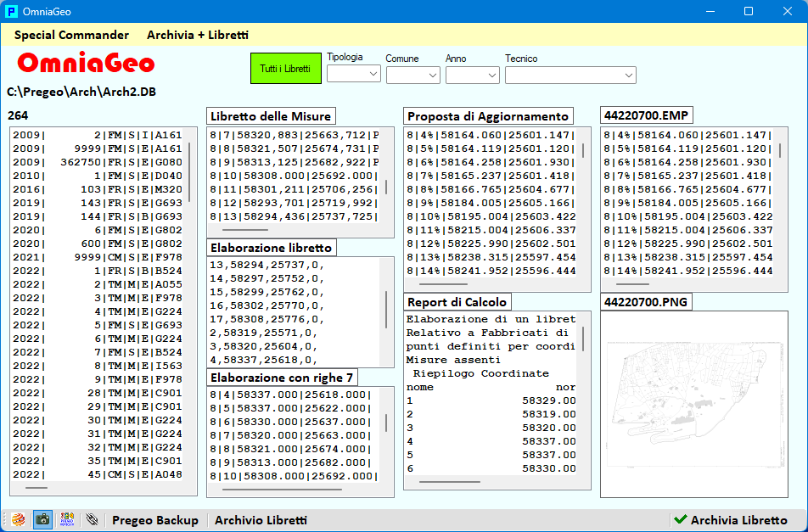Image resolution: width=808 pixels, height=532 pixels.
Task: Select row 2022| 45|CM|S|E|A048
Action: coord(98,474)
